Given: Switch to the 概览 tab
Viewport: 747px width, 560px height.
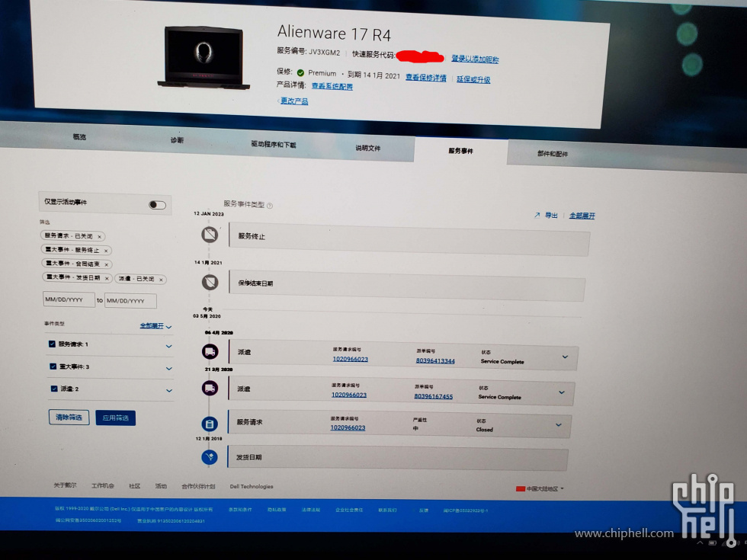Looking at the screenshot, I should pyautogui.click(x=79, y=136).
